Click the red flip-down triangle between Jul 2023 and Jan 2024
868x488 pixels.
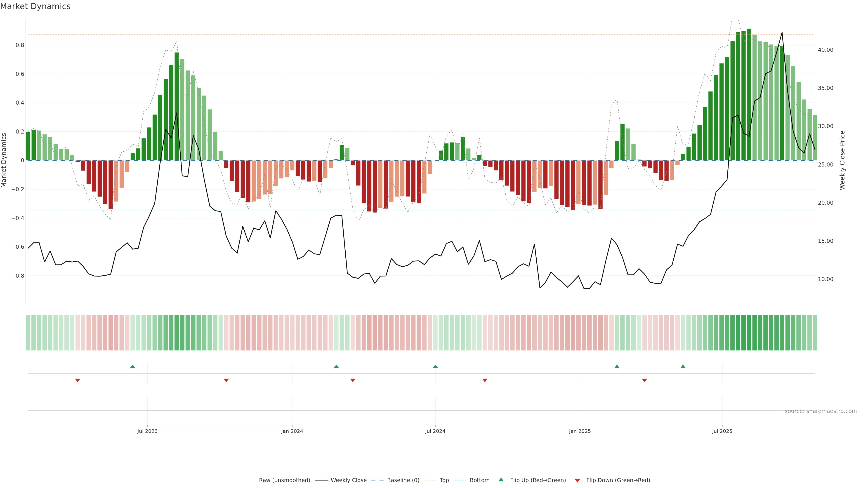click(x=226, y=380)
